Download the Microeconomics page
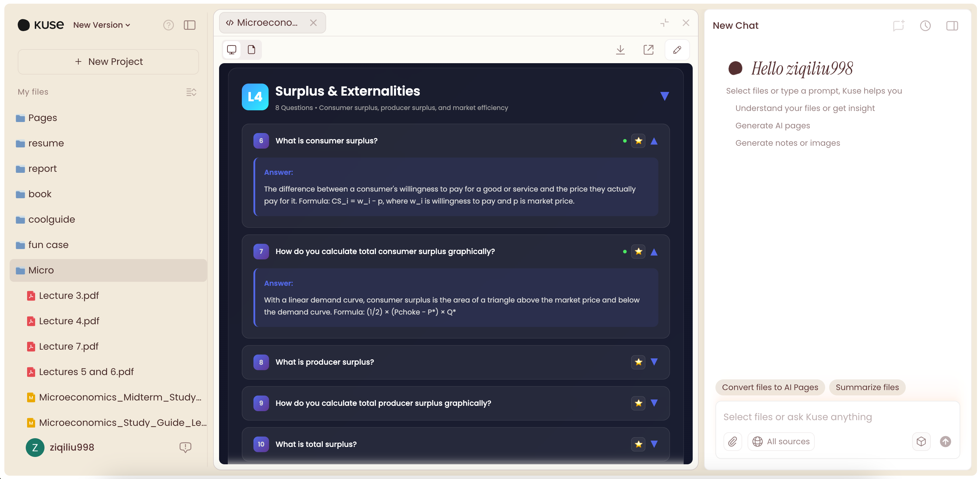Viewport: 980px width, 479px height. (x=620, y=50)
